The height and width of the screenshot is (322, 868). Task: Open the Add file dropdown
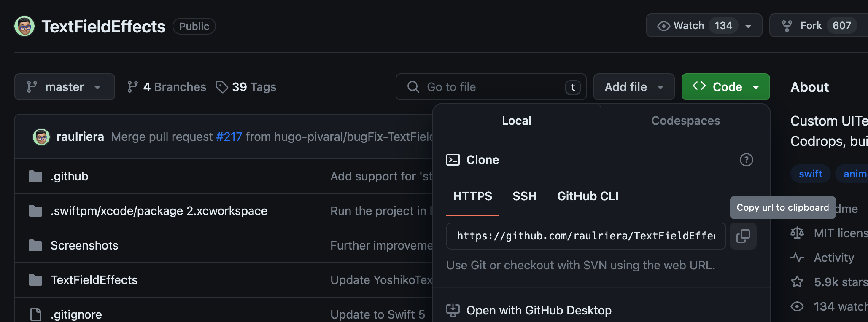(634, 87)
